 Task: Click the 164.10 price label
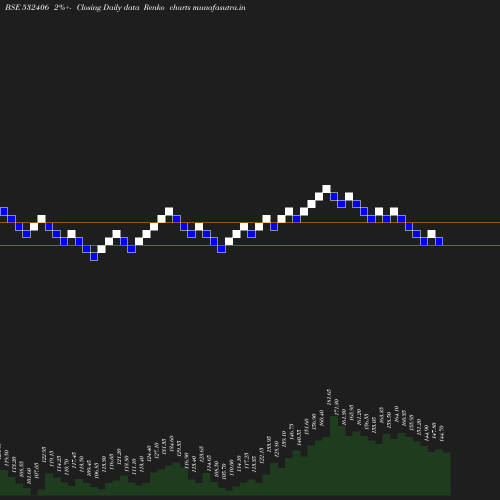pos(396,414)
